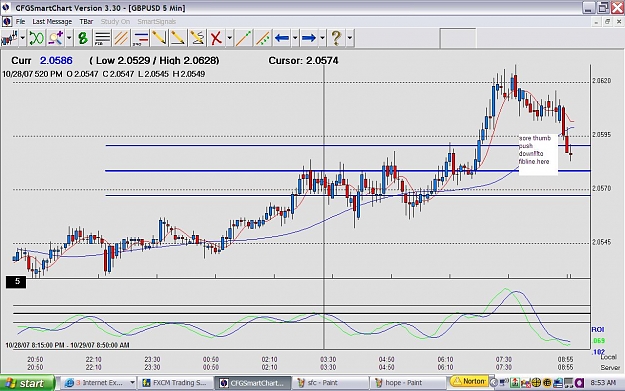
Task: Expand the help dropdown arrow
Action: (350, 38)
